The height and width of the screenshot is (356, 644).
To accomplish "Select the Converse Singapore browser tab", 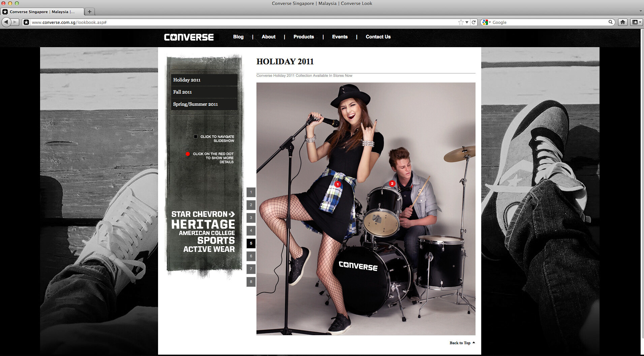I will (x=42, y=12).
